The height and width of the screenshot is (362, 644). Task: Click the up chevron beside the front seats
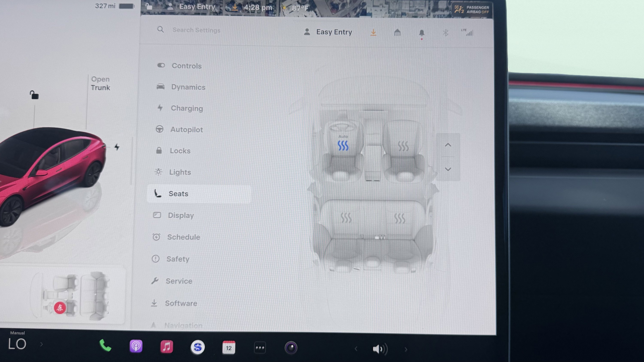pos(448,145)
